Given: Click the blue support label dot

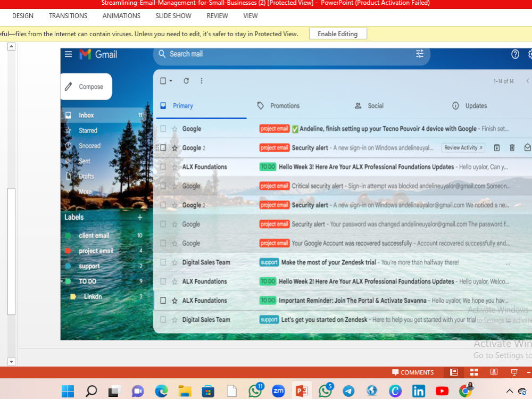Looking at the screenshot, I should pos(68,266).
